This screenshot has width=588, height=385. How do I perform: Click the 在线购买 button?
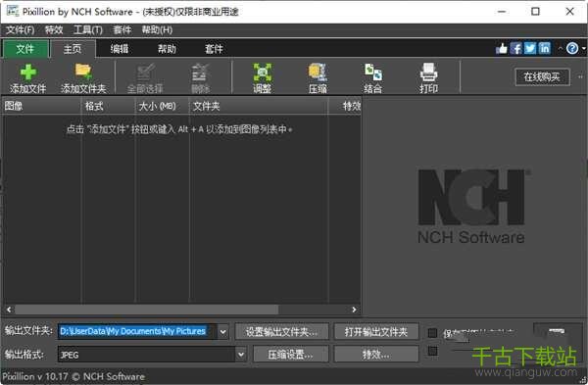coord(542,76)
